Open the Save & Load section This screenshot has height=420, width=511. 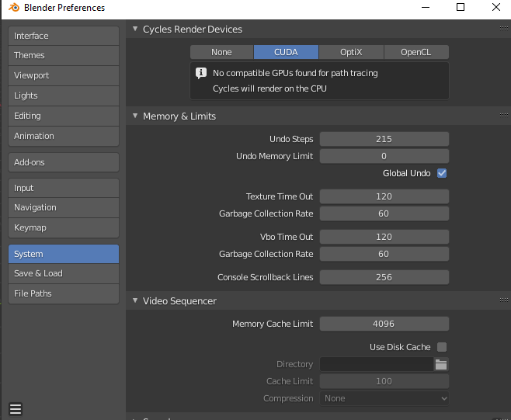click(64, 274)
